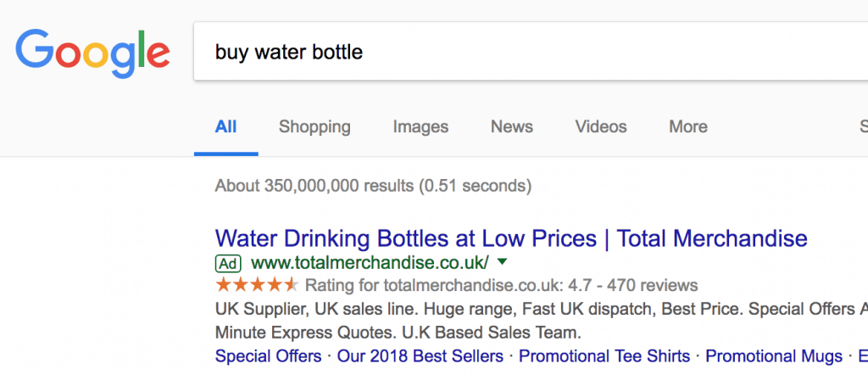Viewport: 868px width, 375px height.
Task: Open the 'Water Drinking Bottles at Low Prices' ad
Action: click(511, 238)
